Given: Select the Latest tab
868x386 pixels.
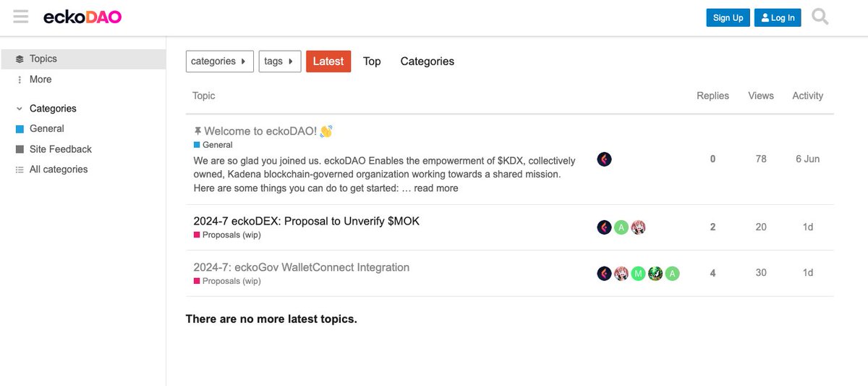Looking at the screenshot, I should pyautogui.click(x=328, y=62).
